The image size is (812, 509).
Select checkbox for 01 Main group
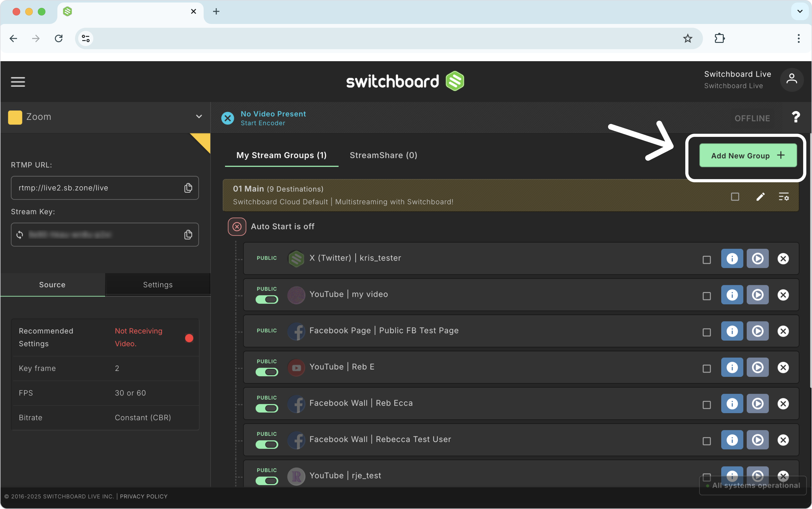[735, 196]
